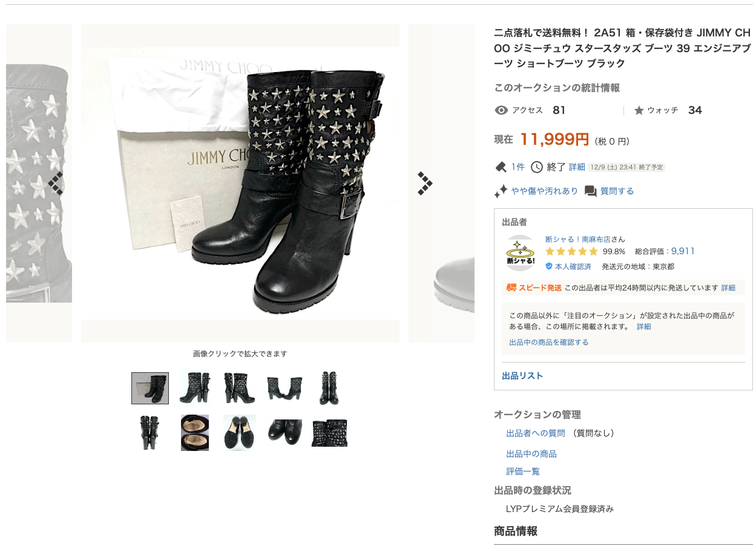756x549 pixels.
Task: Click the watch star icon
Action: (x=639, y=110)
